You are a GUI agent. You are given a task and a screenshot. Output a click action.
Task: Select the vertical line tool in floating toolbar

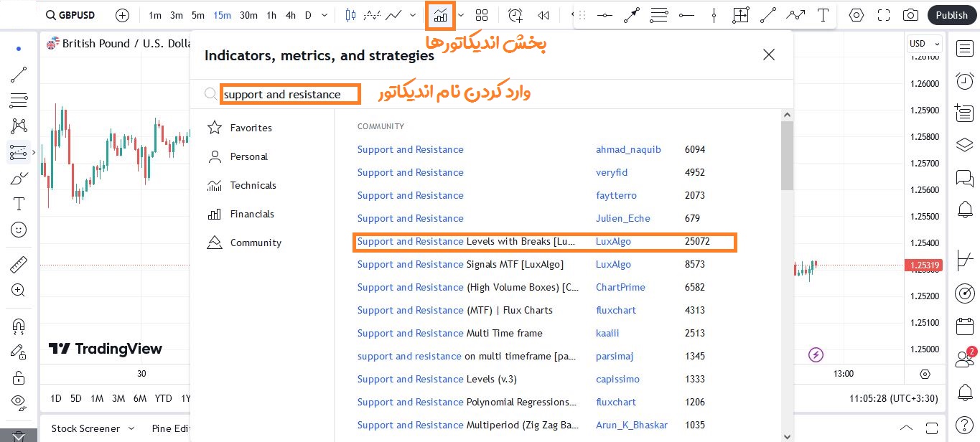[x=714, y=15]
